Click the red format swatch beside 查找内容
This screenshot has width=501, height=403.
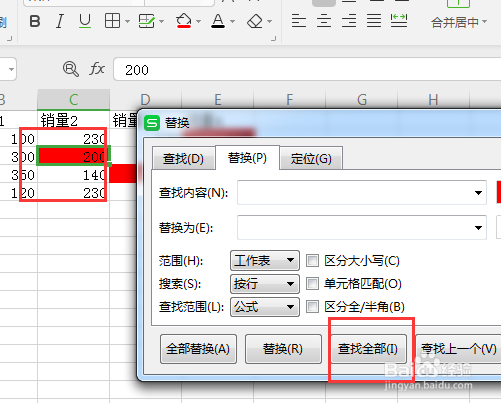tap(499, 192)
